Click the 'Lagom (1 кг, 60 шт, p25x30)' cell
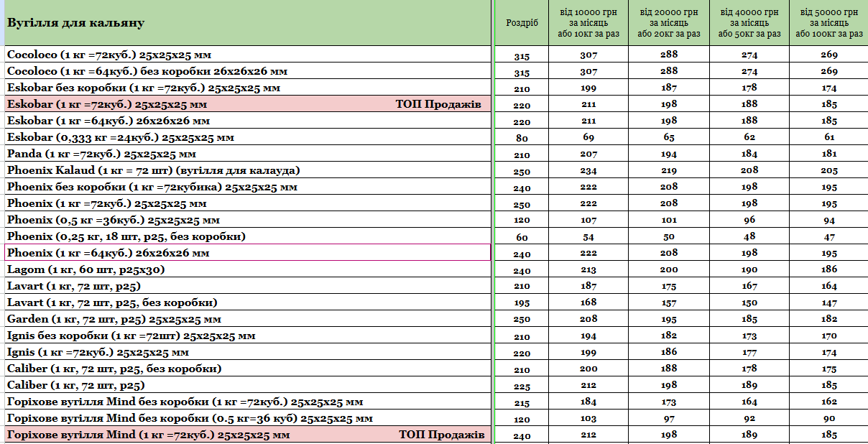The width and height of the screenshot is (868, 444). pos(247,269)
